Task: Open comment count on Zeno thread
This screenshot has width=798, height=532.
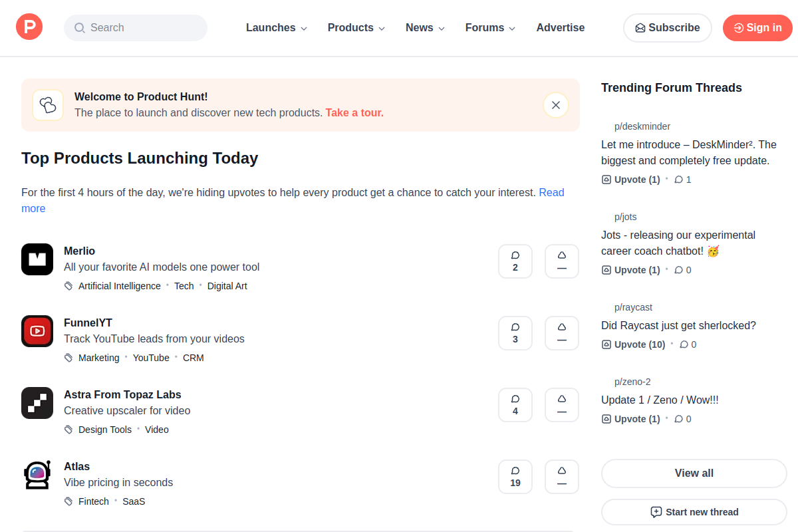Action: pyautogui.click(x=683, y=419)
